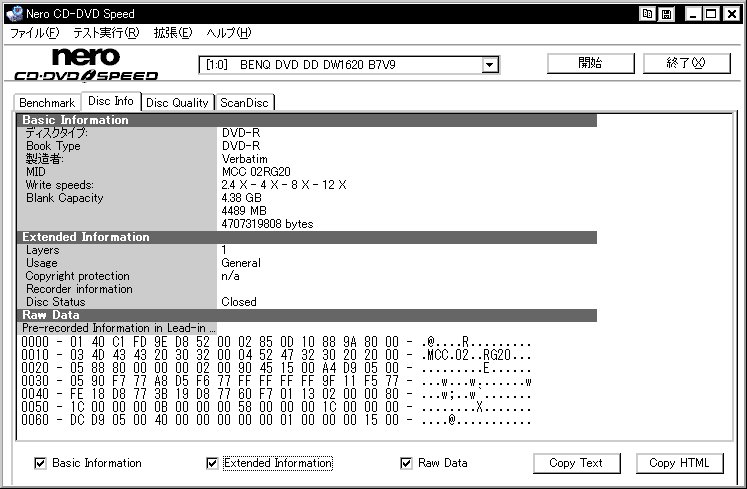Click the Layers label

[x=42, y=250]
